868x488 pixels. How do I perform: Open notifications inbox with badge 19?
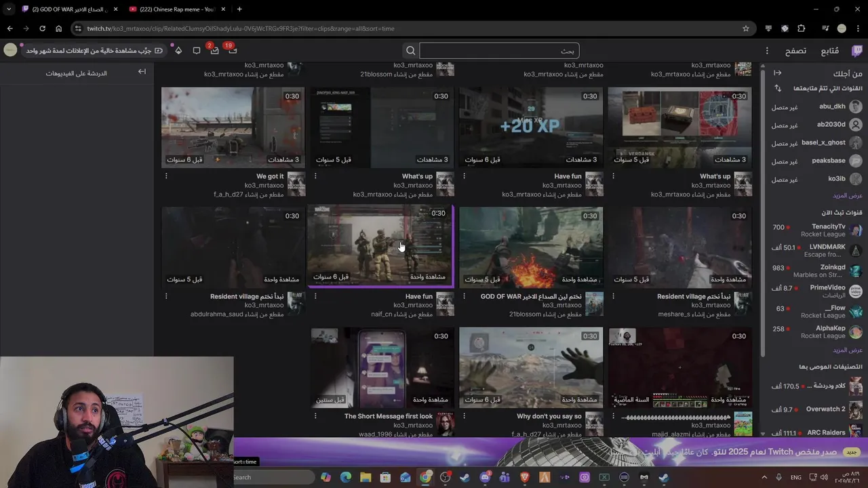[231, 50]
